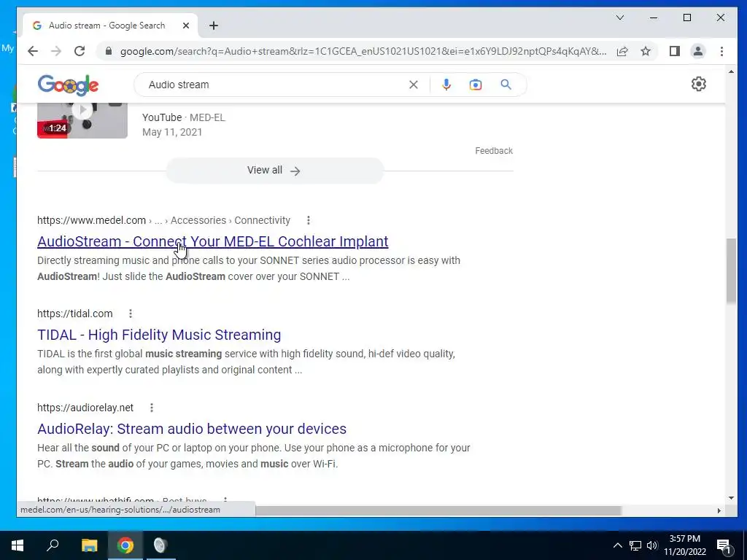Open Windows Start menu

click(18, 545)
